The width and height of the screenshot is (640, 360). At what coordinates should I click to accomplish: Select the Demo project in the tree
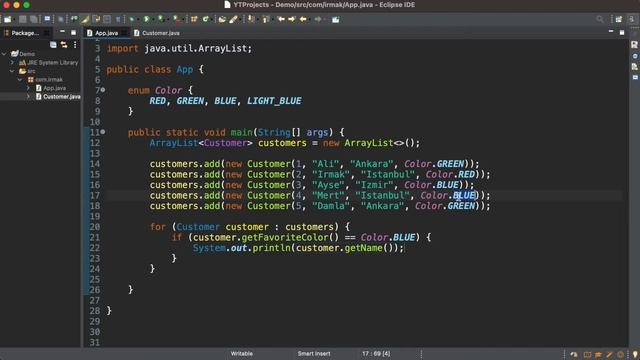click(x=23, y=53)
